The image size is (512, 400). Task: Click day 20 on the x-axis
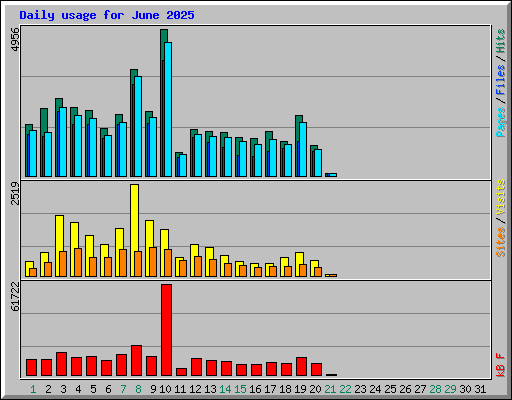(315, 389)
